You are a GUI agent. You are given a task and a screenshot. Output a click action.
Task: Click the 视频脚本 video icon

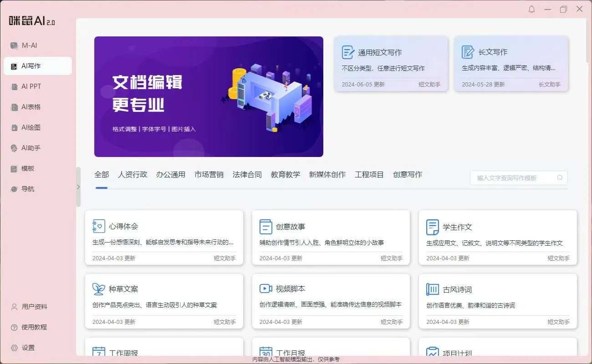click(x=266, y=288)
